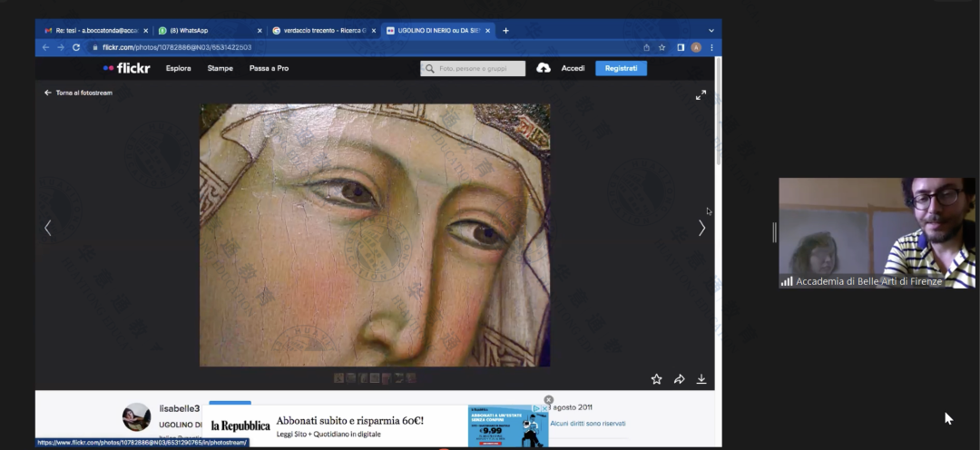Image resolution: width=980 pixels, height=450 pixels.
Task: Close the UGOLINO DI NERIO Flickr tab
Action: tap(488, 31)
